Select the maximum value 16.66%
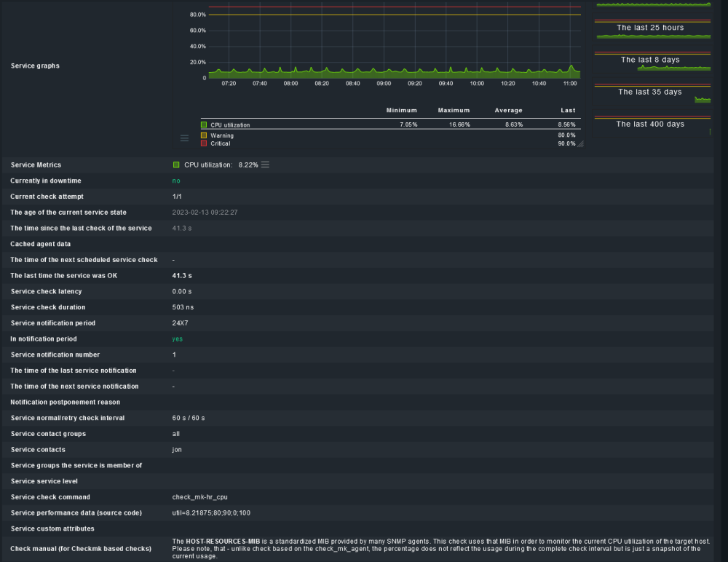This screenshot has height=562, width=728. 459,124
